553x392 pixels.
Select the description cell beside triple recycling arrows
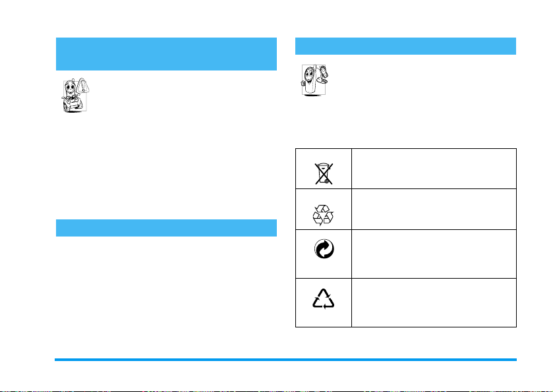pyautogui.click(x=434, y=210)
